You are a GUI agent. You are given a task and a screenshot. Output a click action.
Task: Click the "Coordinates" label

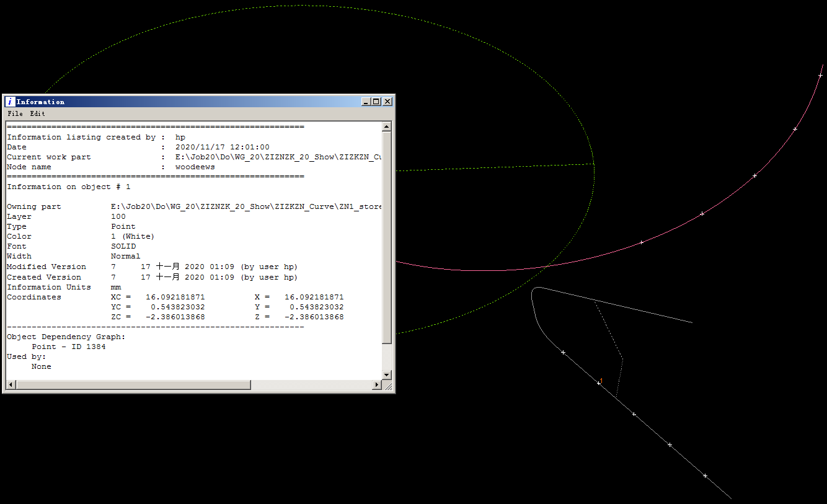(x=34, y=297)
